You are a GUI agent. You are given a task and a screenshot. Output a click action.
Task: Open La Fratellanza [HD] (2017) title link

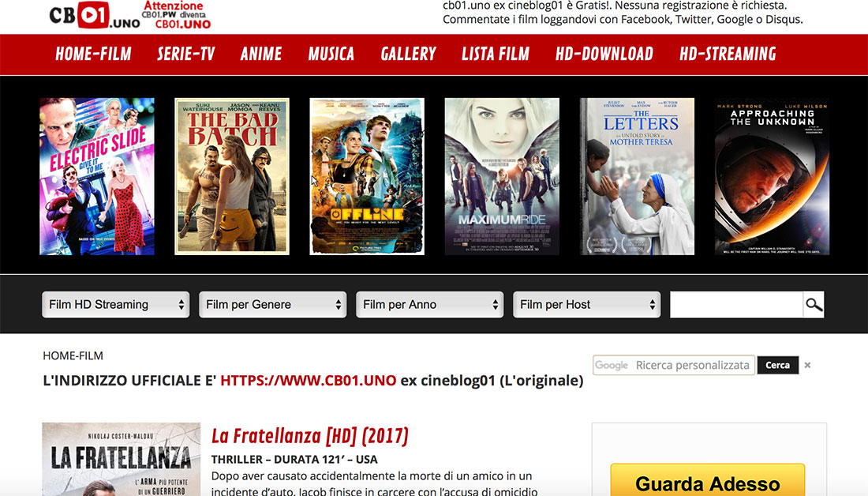[309, 435]
